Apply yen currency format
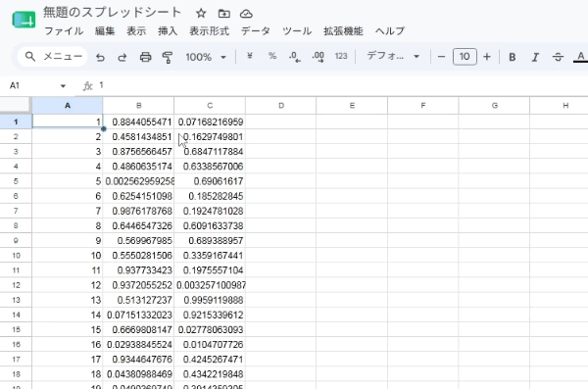Viewport: 588px width, 389px height. click(250, 56)
